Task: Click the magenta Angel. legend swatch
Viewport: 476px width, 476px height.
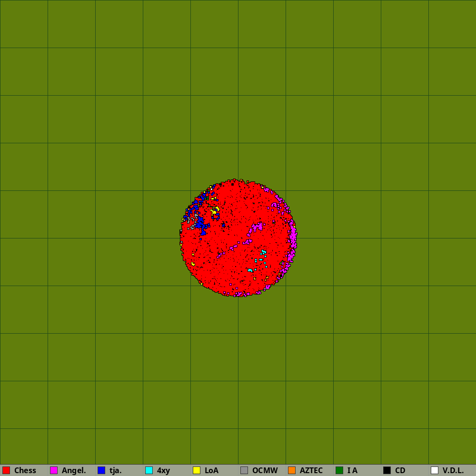Action: point(54,470)
